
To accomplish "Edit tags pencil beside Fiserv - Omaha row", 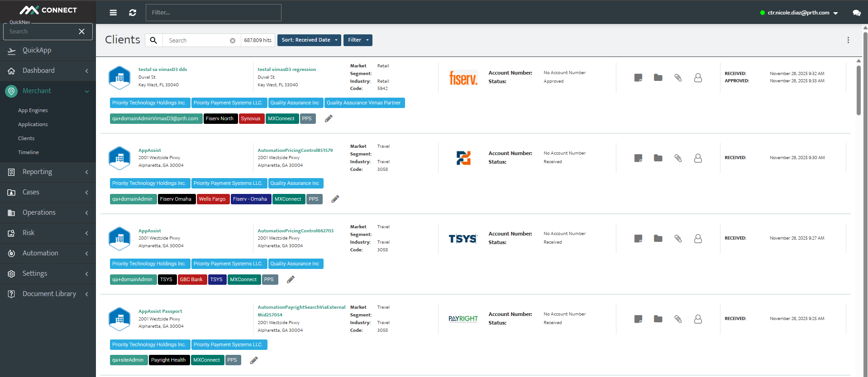I will tap(335, 199).
